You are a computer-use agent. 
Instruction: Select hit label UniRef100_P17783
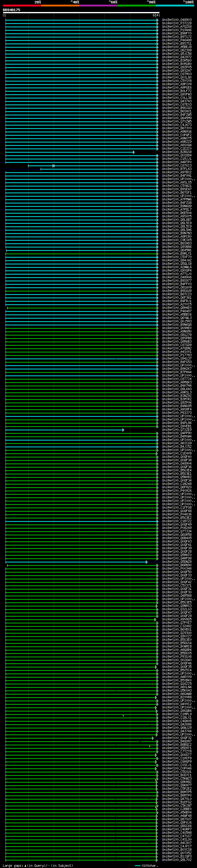pyautogui.click(x=177, y=355)
